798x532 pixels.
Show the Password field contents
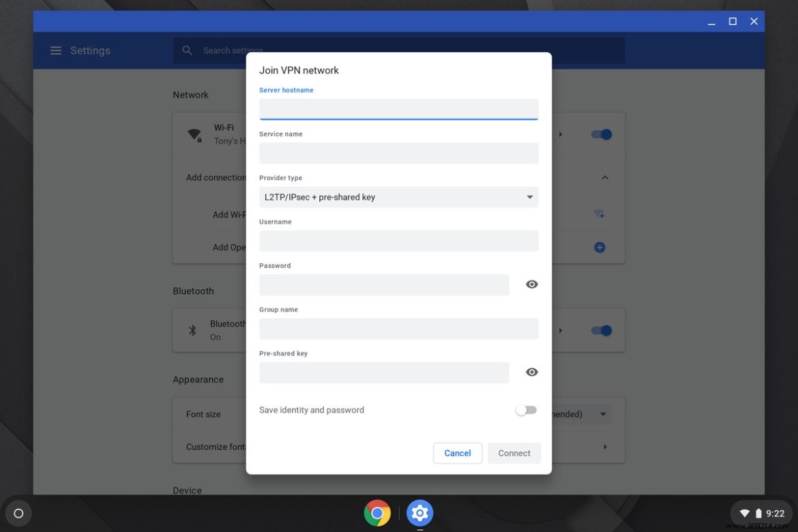coord(531,284)
